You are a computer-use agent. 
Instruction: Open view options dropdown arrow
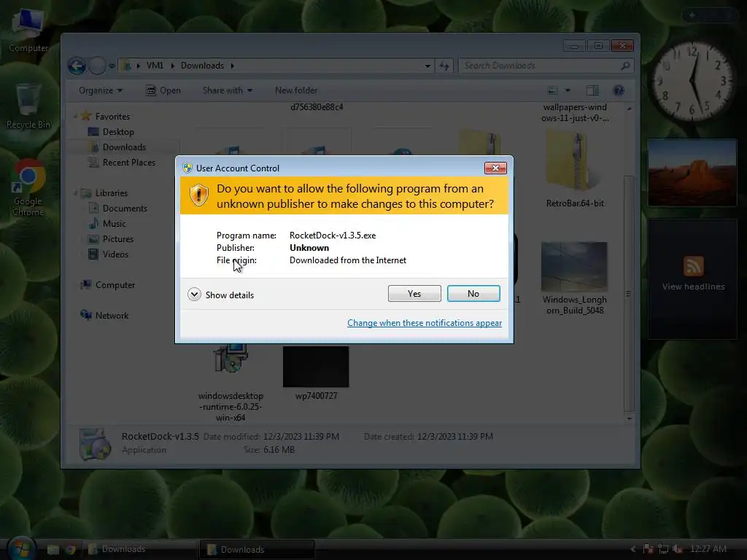(x=568, y=90)
